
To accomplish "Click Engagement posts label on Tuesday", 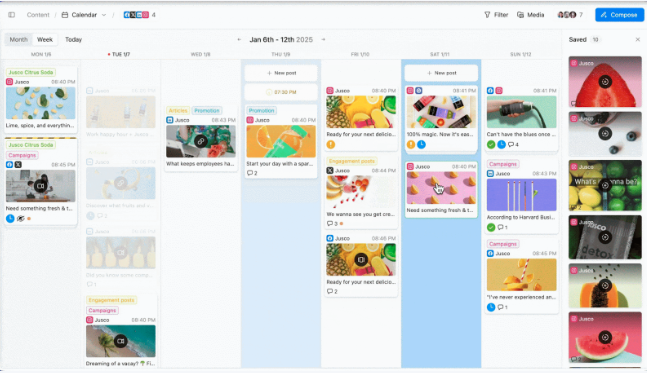I will tap(112, 300).
